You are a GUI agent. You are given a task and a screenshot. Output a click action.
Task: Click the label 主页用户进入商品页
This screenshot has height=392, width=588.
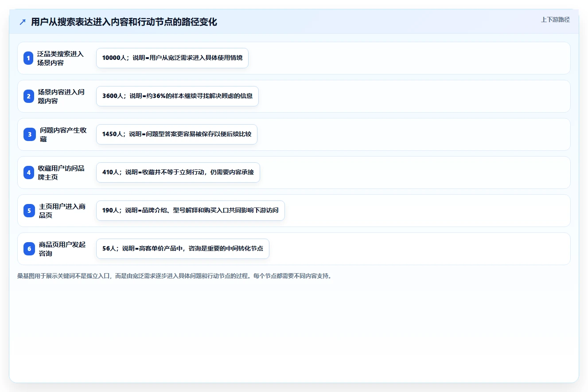pos(62,211)
